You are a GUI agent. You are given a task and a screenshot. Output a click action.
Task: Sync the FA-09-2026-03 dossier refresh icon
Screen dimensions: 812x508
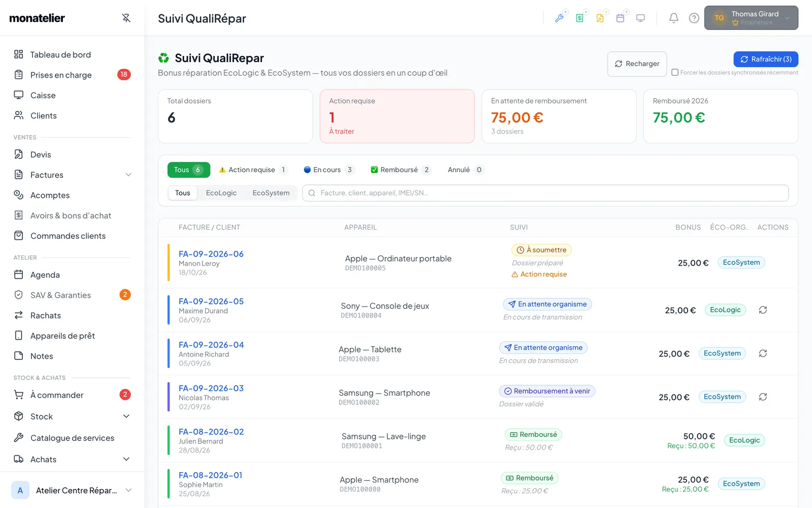763,397
